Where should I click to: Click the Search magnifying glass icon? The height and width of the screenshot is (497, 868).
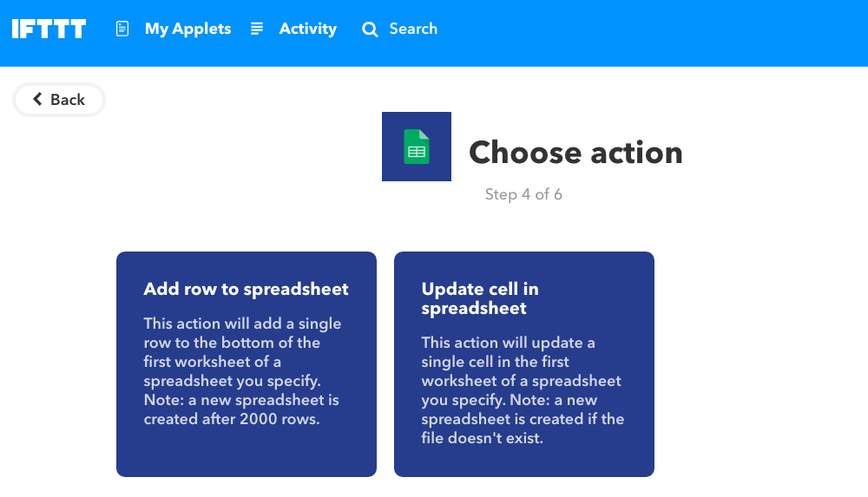[x=370, y=29]
